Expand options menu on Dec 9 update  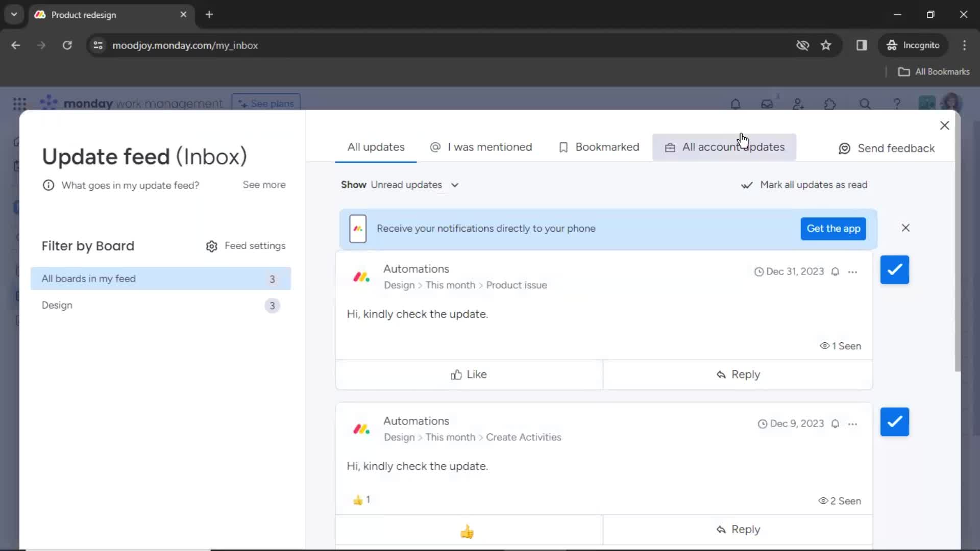pos(853,423)
